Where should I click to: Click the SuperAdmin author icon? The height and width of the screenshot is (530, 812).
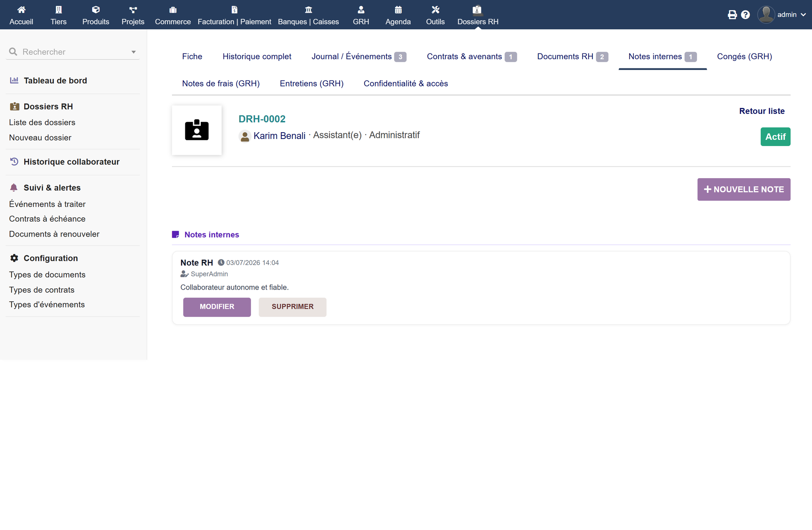[x=184, y=274]
